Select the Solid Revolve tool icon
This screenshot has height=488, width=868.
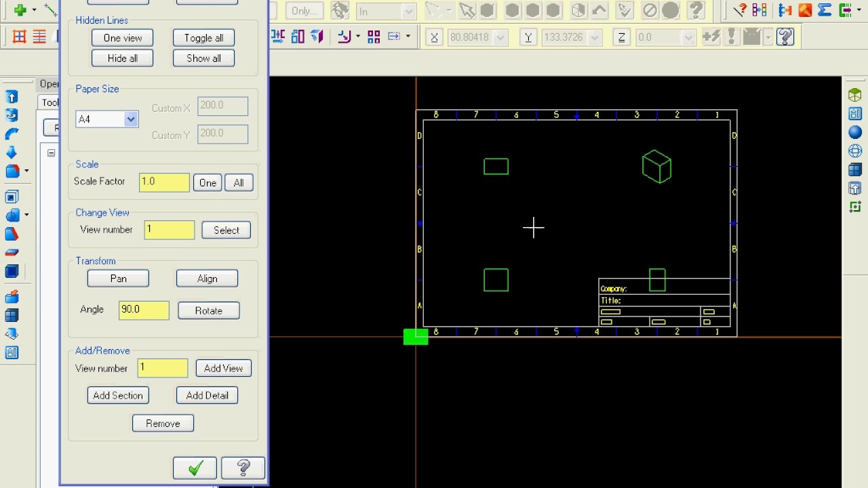(12, 115)
